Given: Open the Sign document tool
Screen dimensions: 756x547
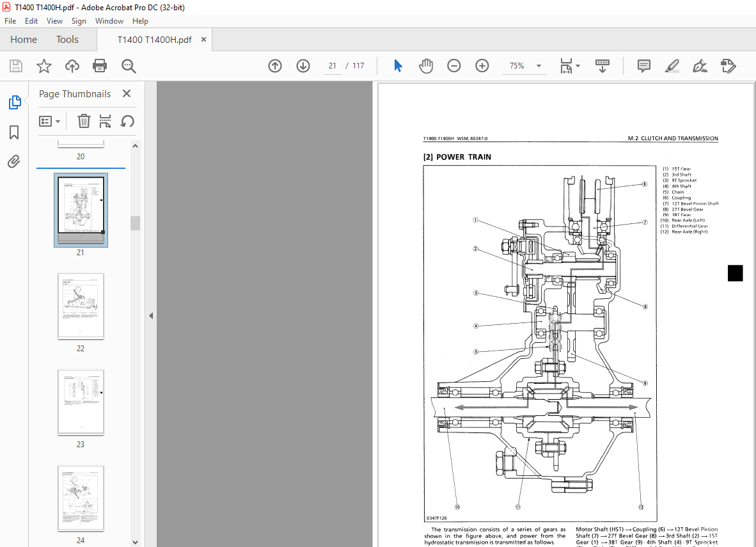Looking at the screenshot, I should [x=700, y=66].
